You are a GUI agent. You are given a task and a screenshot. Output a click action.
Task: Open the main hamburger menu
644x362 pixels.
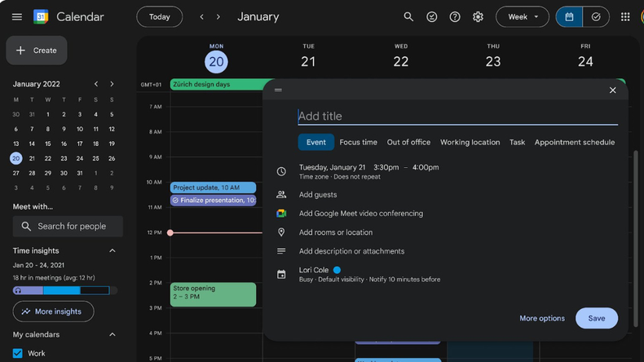click(x=17, y=17)
